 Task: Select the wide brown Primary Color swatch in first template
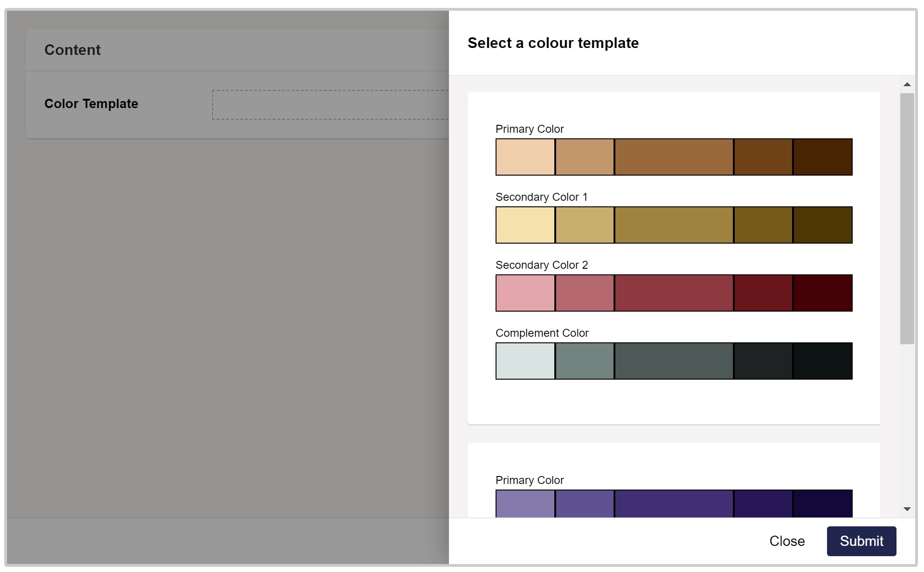coord(674,157)
